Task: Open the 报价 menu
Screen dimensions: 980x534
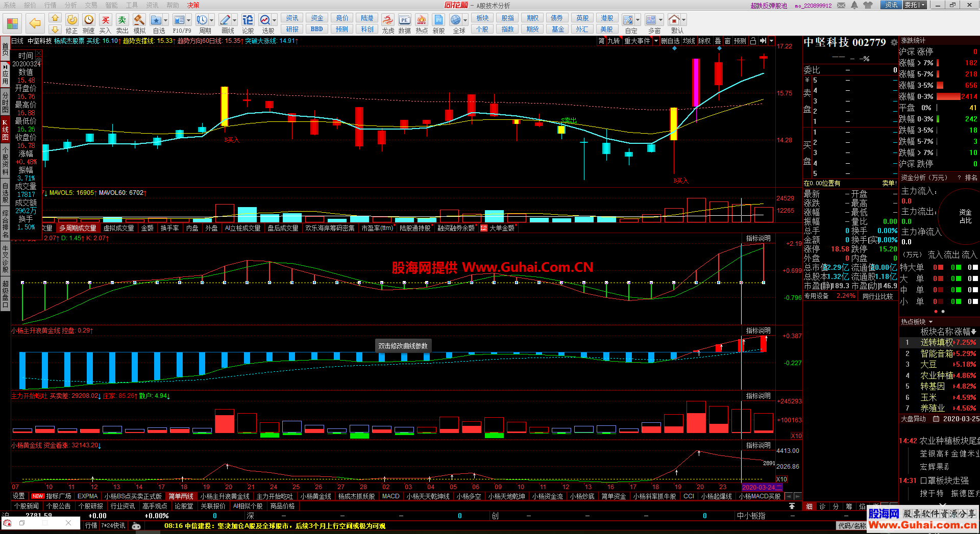Action: (x=30, y=5)
